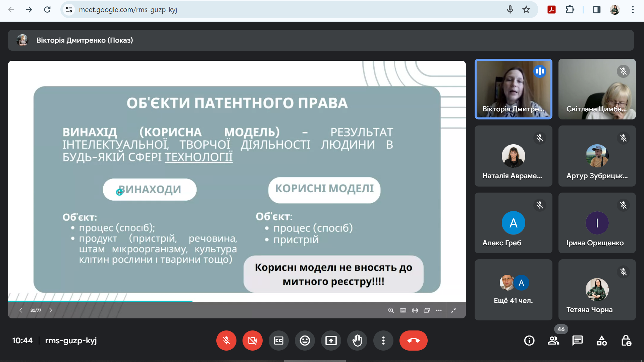
Task: Go to previous slide arrow
Action: (x=21, y=310)
